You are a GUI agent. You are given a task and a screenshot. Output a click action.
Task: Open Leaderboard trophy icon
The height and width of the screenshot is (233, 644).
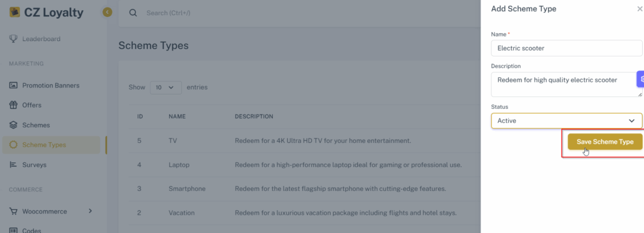click(x=14, y=39)
